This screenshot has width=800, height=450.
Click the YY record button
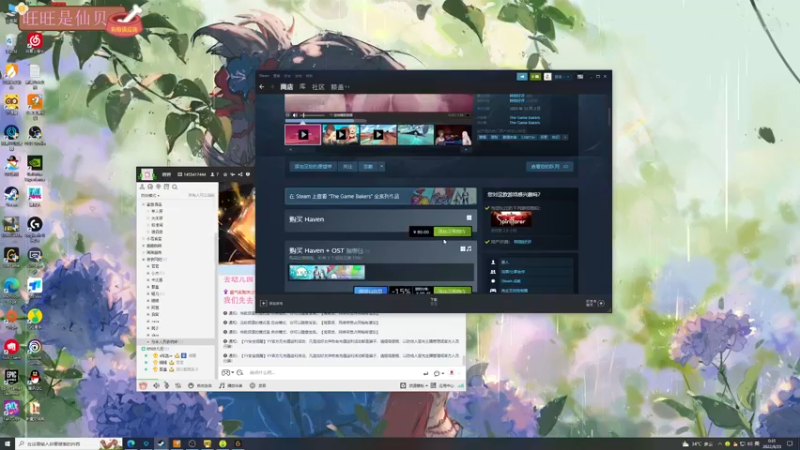point(258,386)
